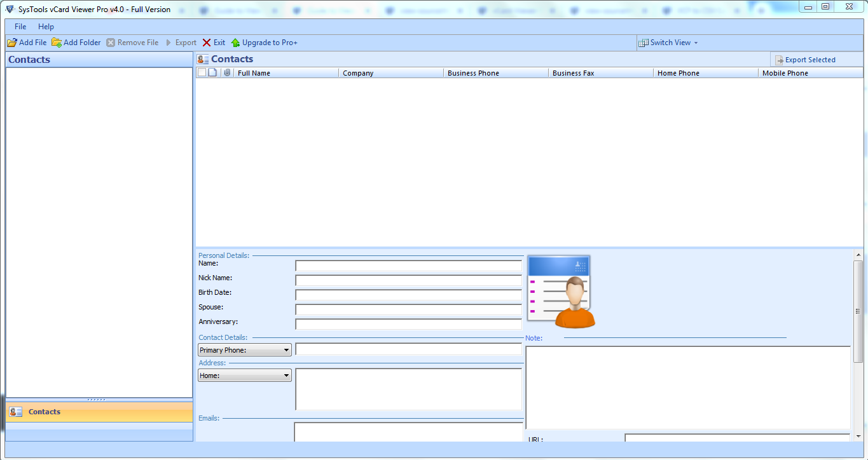Click inside the Nick Name input field
The height and width of the screenshot is (460, 868).
408,280
